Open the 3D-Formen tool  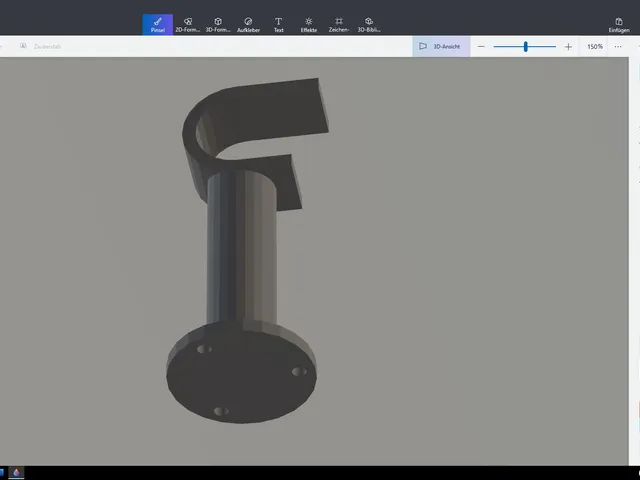pos(218,24)
